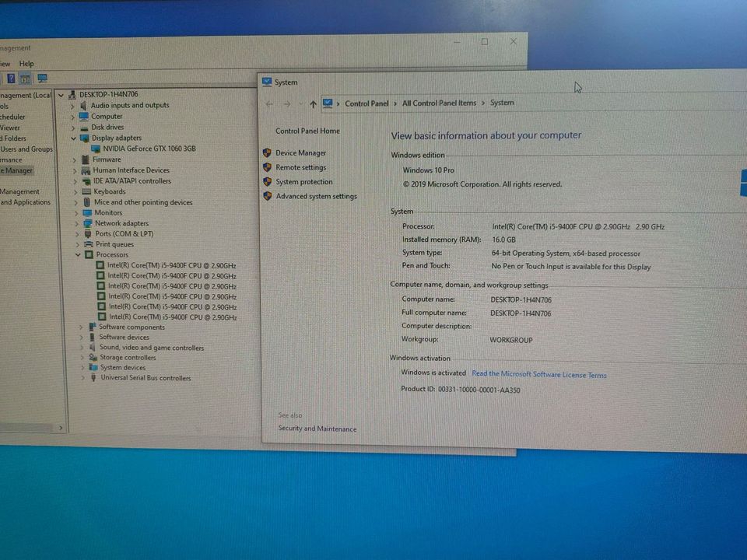Open Control Panel Home link
The width and height of the screenshot is (747, 560).
(x=308, y=131)
